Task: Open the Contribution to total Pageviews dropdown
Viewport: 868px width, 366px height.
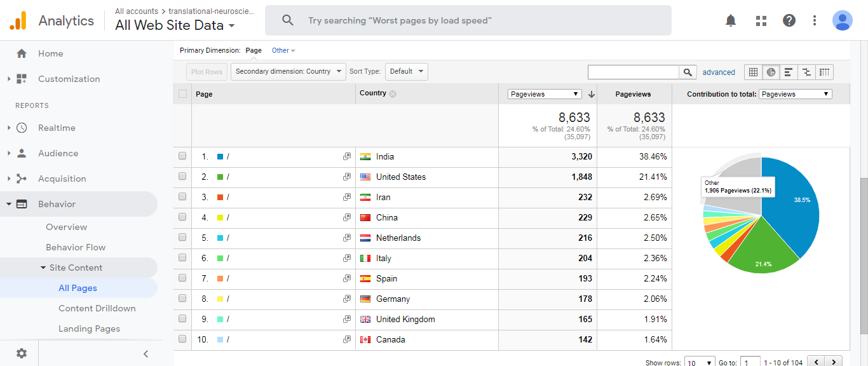Action: click(795, 94)
